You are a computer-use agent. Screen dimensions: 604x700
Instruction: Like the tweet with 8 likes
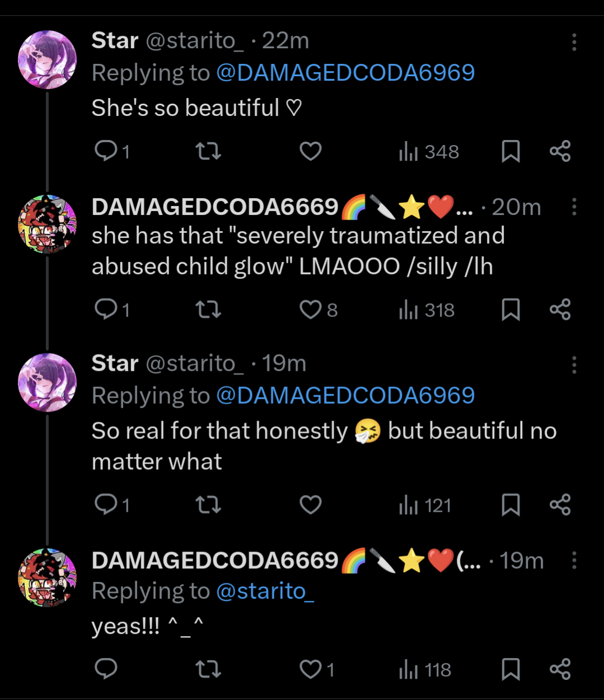pos(311,310)
